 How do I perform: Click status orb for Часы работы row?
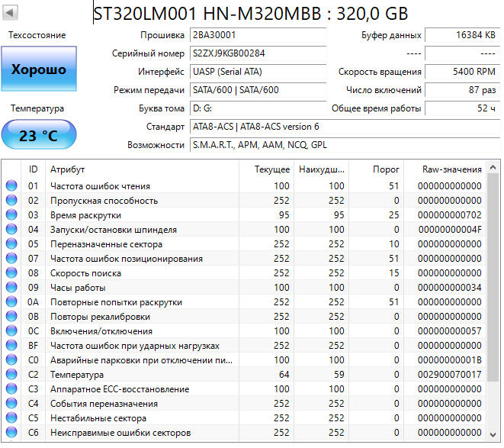11,287
